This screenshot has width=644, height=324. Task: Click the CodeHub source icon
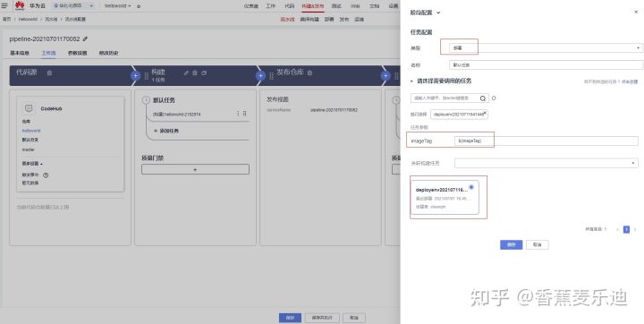29,108
